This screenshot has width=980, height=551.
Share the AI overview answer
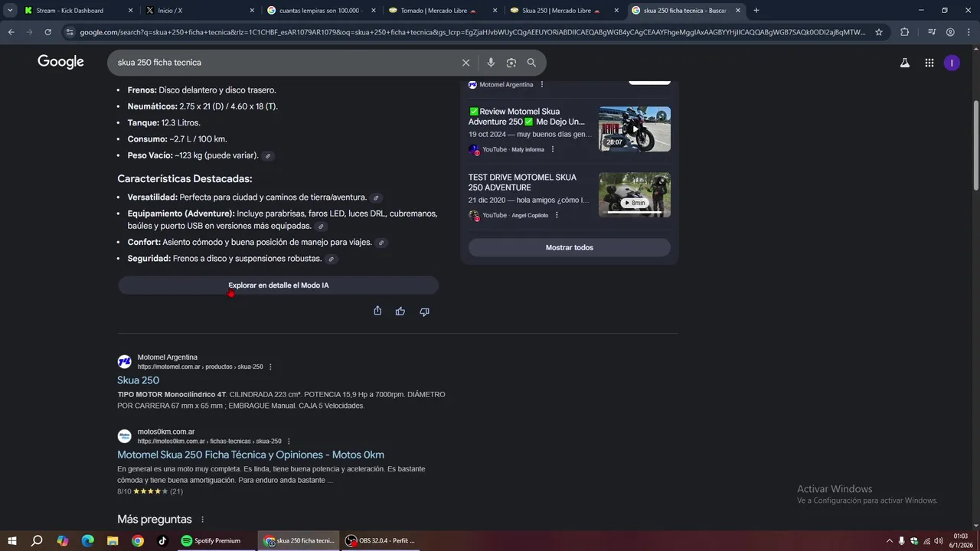point(377,311)
